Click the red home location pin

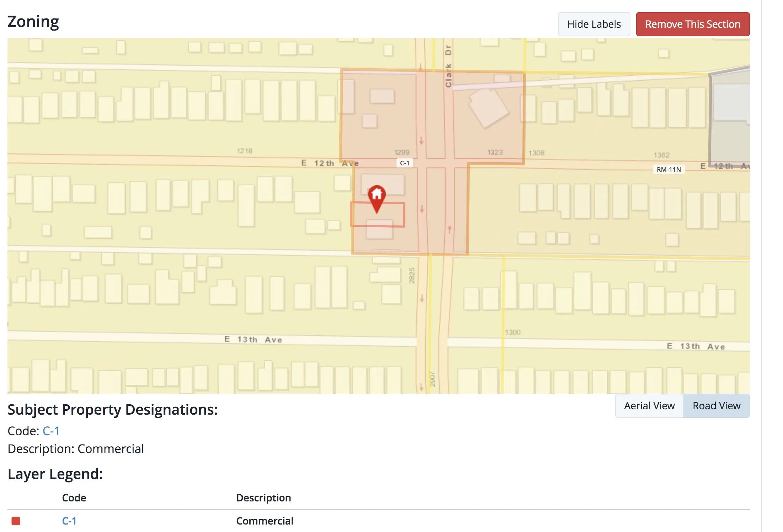[377, 196]
